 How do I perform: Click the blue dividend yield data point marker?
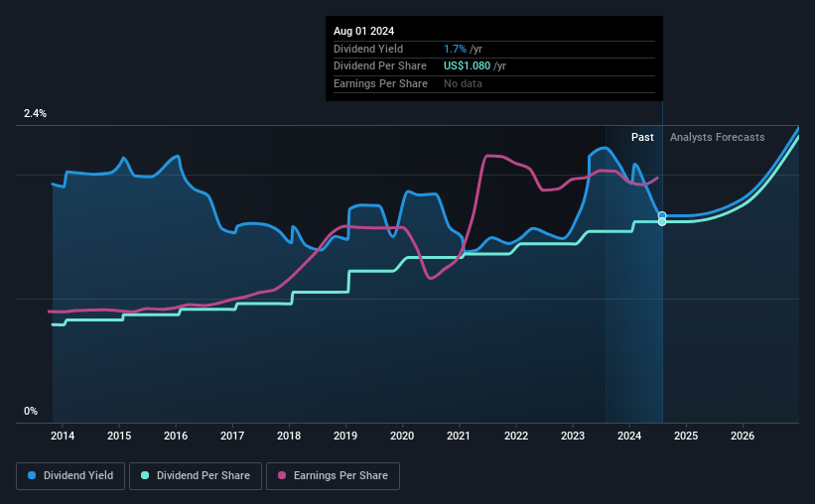pyautogui.click(x=662, y=215)
